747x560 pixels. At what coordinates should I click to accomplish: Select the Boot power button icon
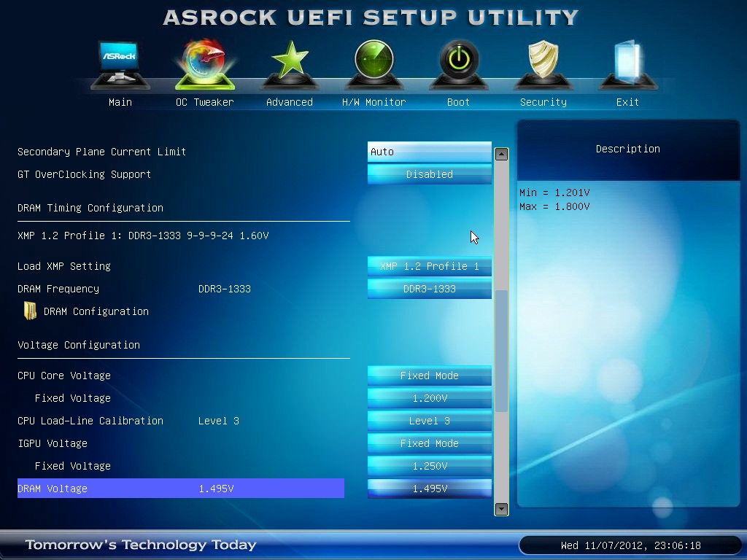point(459,65)
